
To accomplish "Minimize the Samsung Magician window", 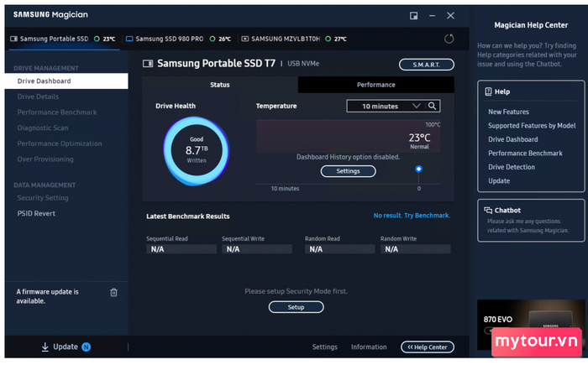I will pyautogui.click(x=432, y=16).
